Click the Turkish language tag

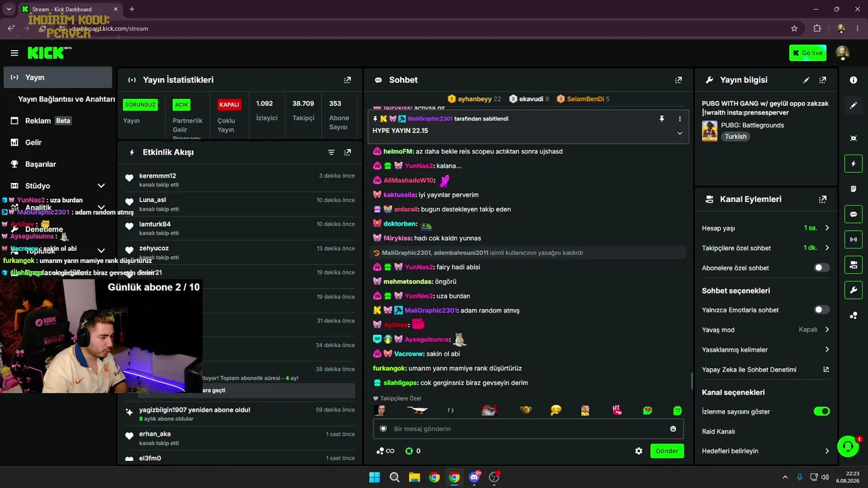coord(735,136)
